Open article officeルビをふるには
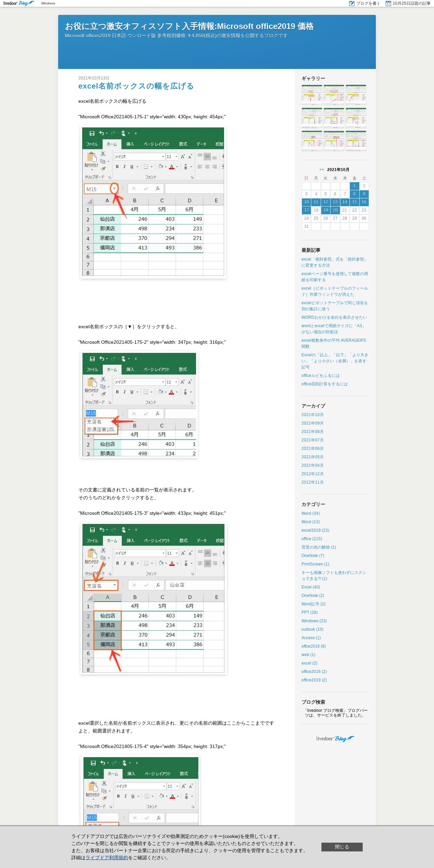The height and width of the screenshot is (868, 434). click(320, 376)
